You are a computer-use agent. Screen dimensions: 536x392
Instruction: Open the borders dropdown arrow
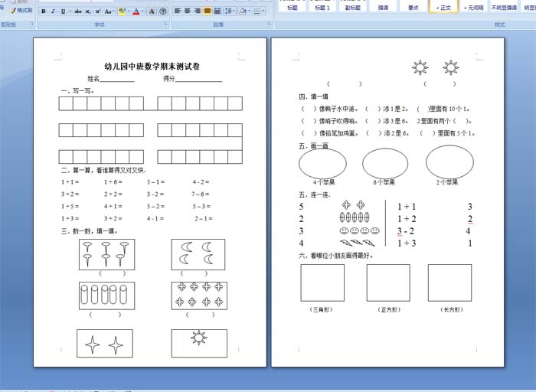[263, 11]
